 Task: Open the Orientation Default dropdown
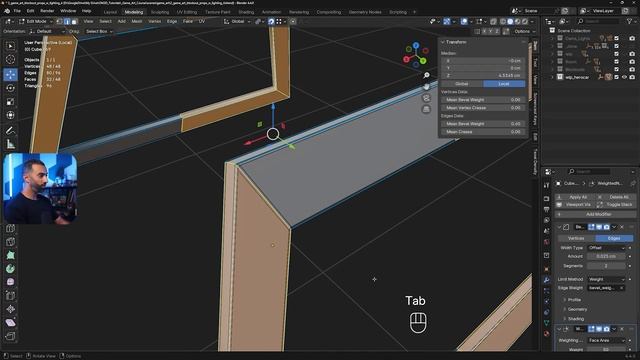point(47,31)
